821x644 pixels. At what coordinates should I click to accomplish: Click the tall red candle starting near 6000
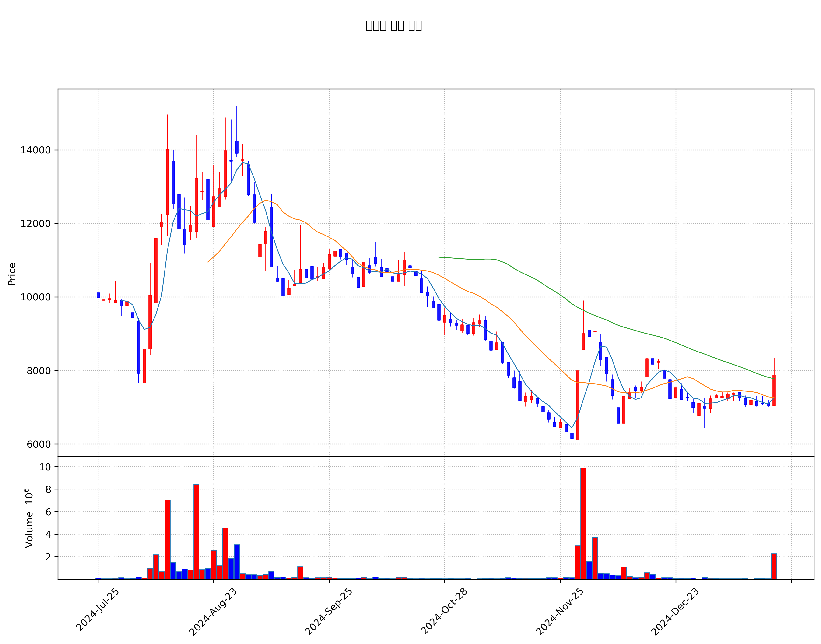click(x=578, y=405)
